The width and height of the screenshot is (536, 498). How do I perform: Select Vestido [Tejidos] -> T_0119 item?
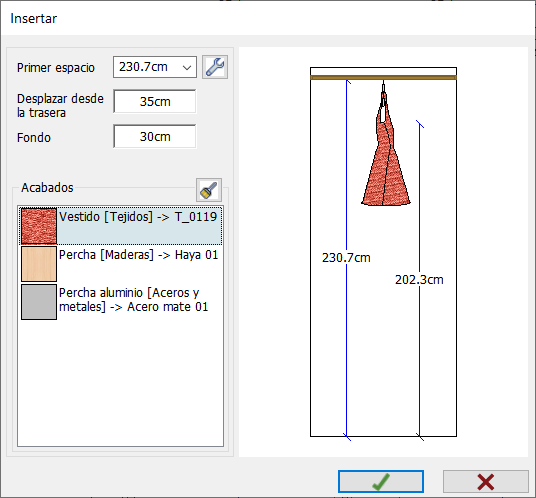pyautogui.click(x=120, y=226)
